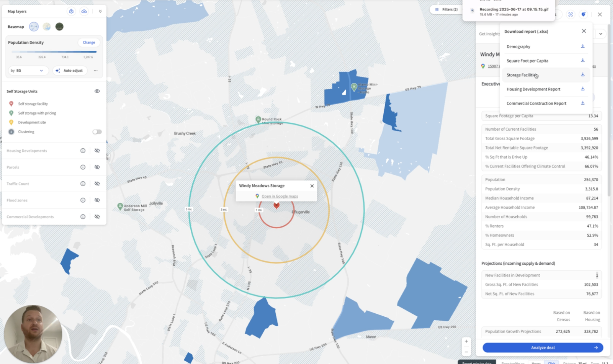Image resolution: width=613 pixels, height=364 pixels.
Task: Collapse the Map layers panel
Action: click(100, 11)
